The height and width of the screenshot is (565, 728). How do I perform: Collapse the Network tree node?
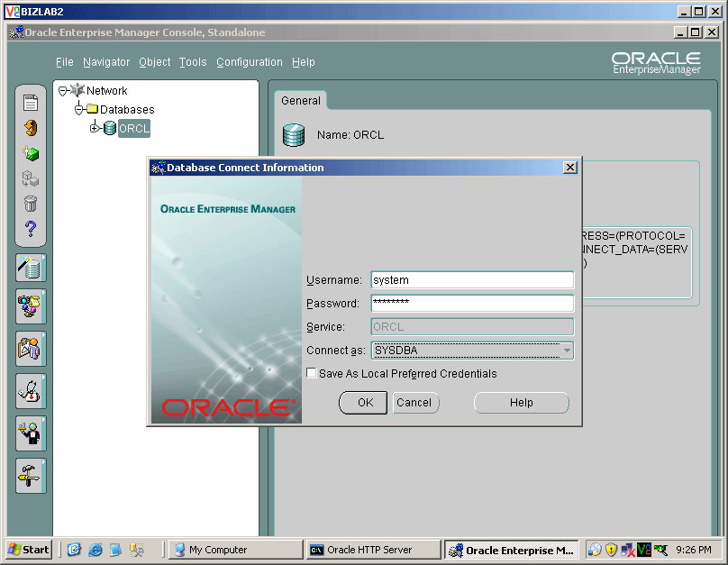tap(63, 91)
